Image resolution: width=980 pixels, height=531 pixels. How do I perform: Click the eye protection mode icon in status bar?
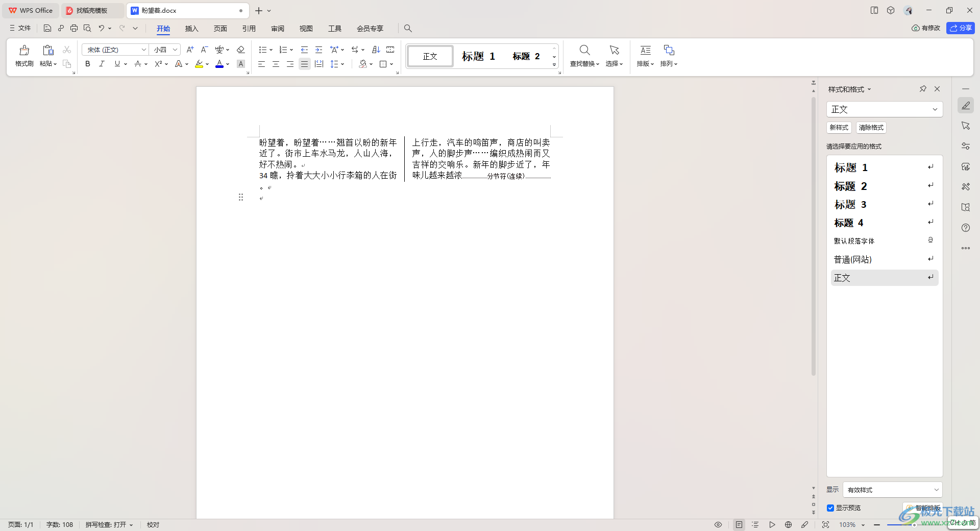tap(718, 524)
